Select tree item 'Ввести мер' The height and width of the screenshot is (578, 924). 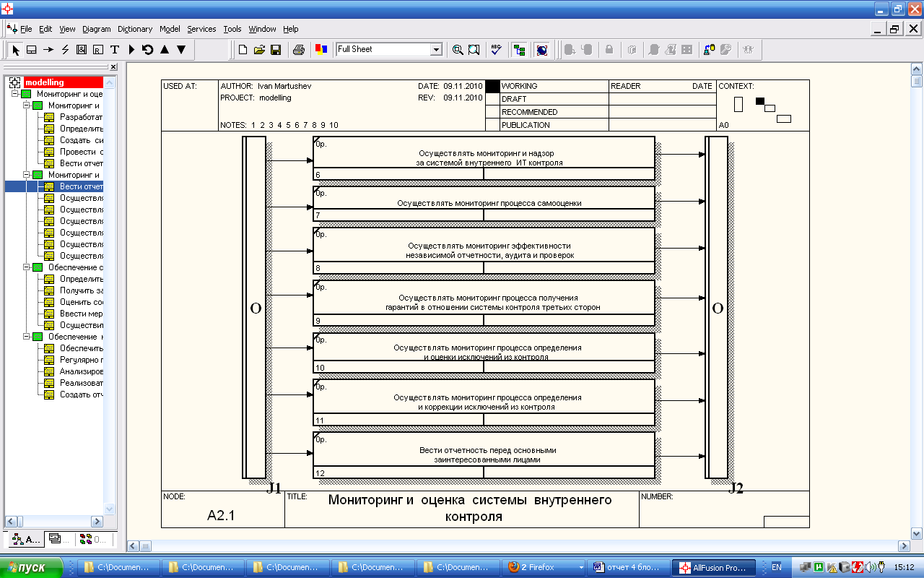coord(81,314)
